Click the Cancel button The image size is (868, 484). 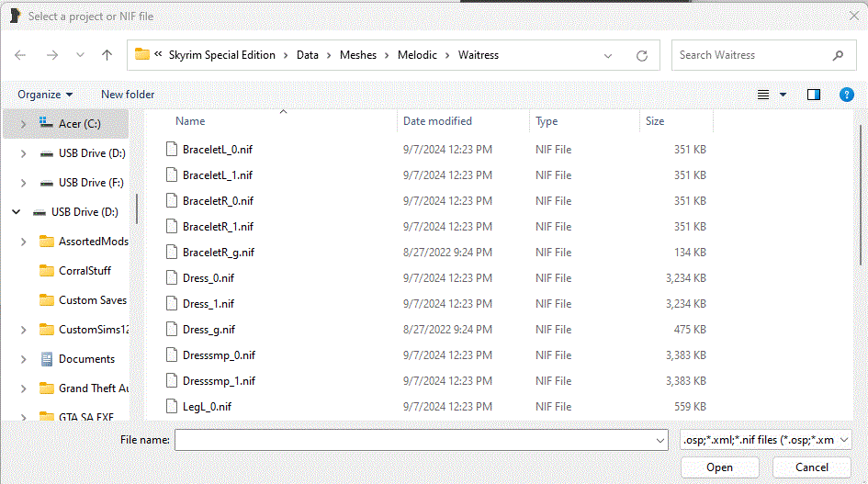click(x=812, y=467)
